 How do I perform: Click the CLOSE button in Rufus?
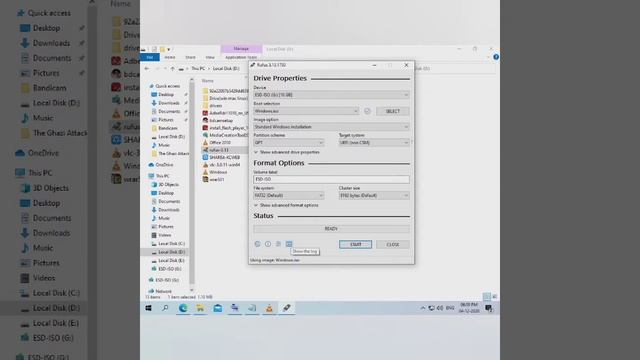(393, 244)
